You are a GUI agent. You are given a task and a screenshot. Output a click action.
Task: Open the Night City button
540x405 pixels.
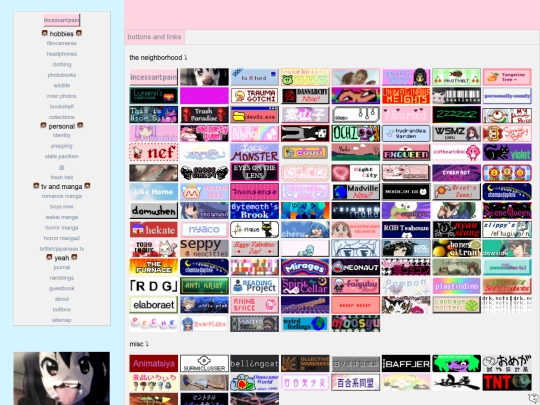point(356,173)
